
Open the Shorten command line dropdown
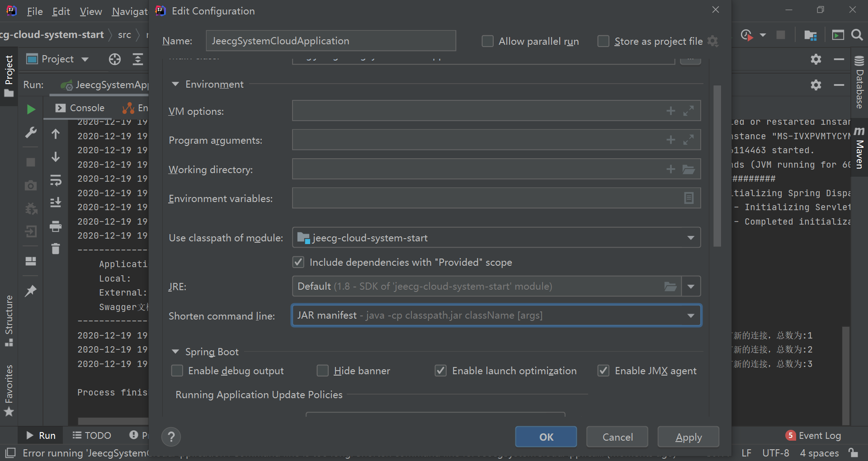(690, 315)
